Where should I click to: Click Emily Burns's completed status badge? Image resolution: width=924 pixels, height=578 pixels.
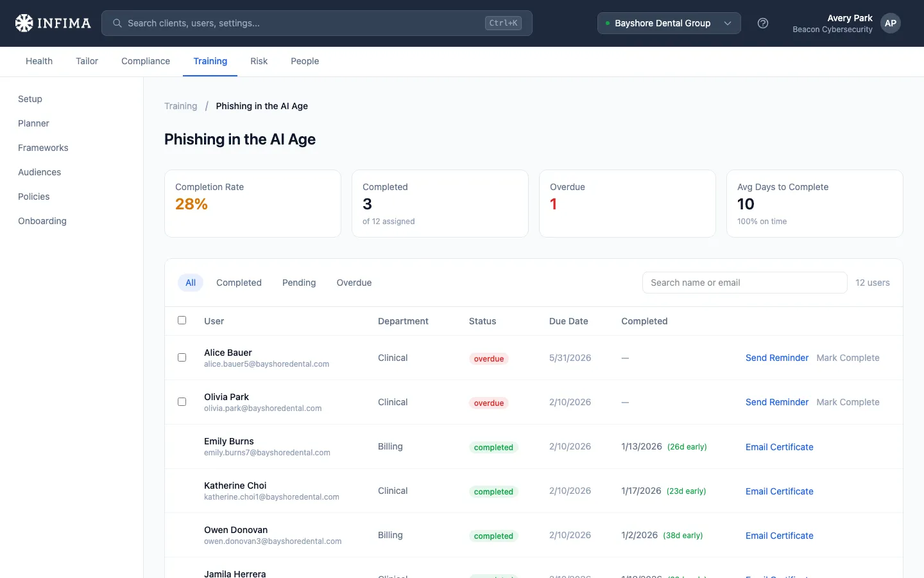point(493,447)
